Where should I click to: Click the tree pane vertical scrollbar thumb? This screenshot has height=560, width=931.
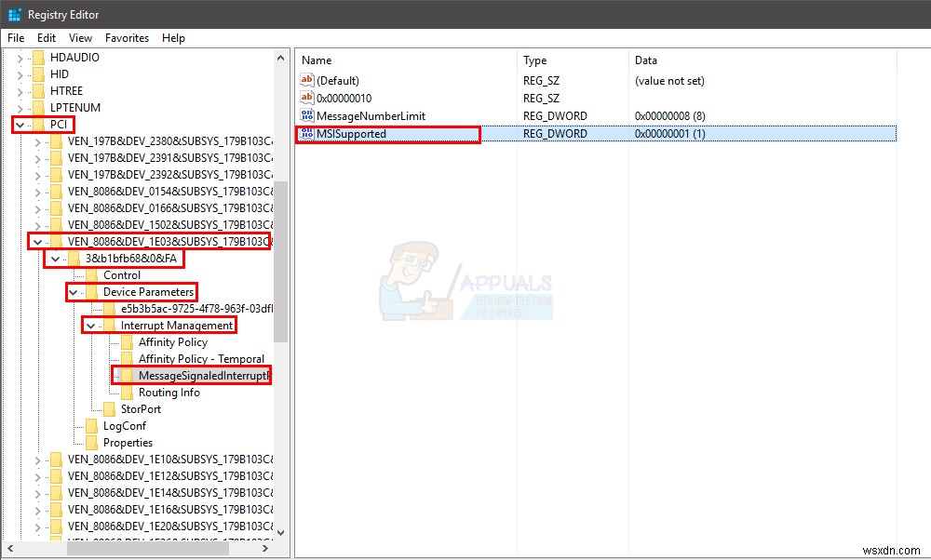coord(281,261)
